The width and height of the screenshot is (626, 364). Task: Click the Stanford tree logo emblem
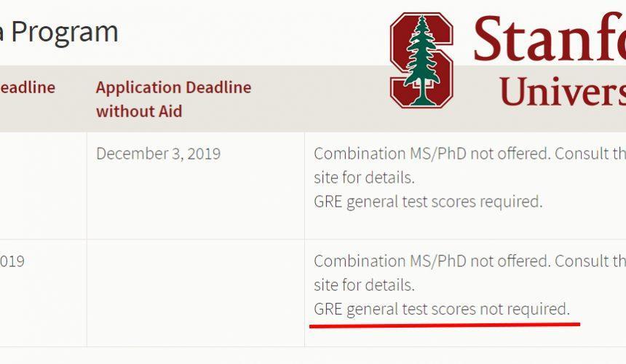(421, 60)
